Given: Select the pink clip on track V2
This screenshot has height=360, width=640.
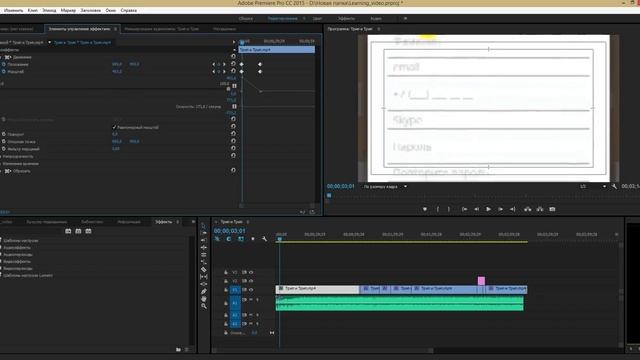Looking at the screenshot, I should [481, 280].
